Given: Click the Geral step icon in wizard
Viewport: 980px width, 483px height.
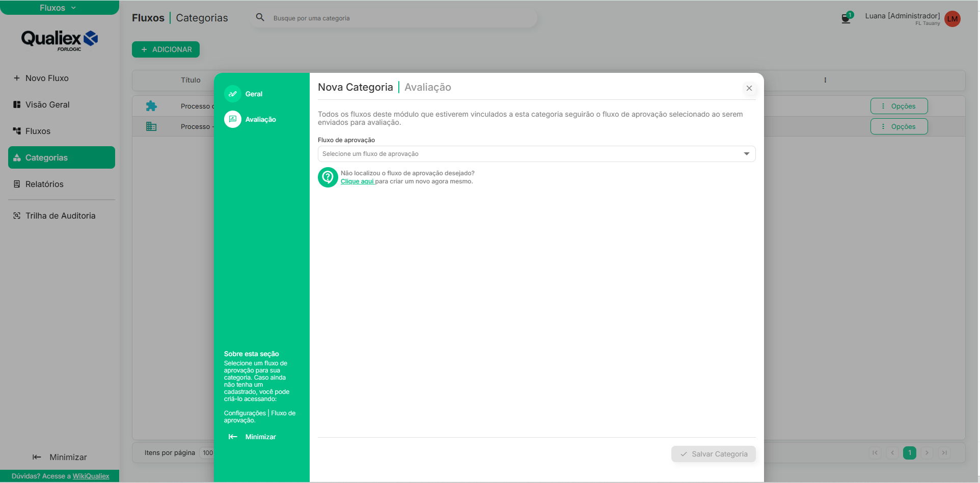Looking at the screenshot, I should click(x=233, y=94).
